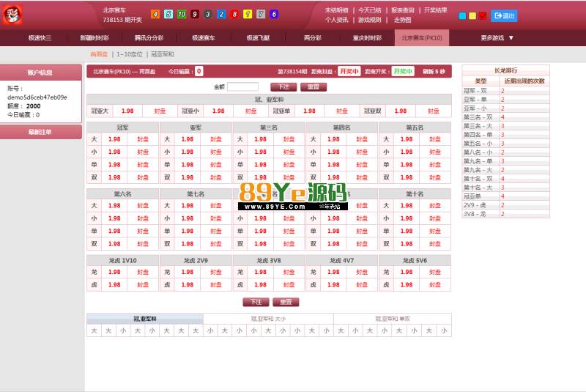
Task: Expand the 更多游戏 dropdown menu
Action: [x=497, y=37]
